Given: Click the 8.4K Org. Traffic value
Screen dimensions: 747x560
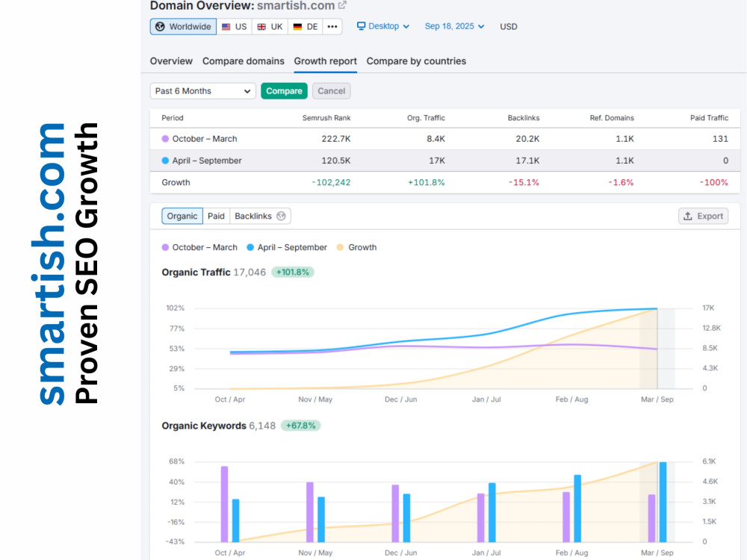Looking at the screenshot, I should [x=436, y=139].
